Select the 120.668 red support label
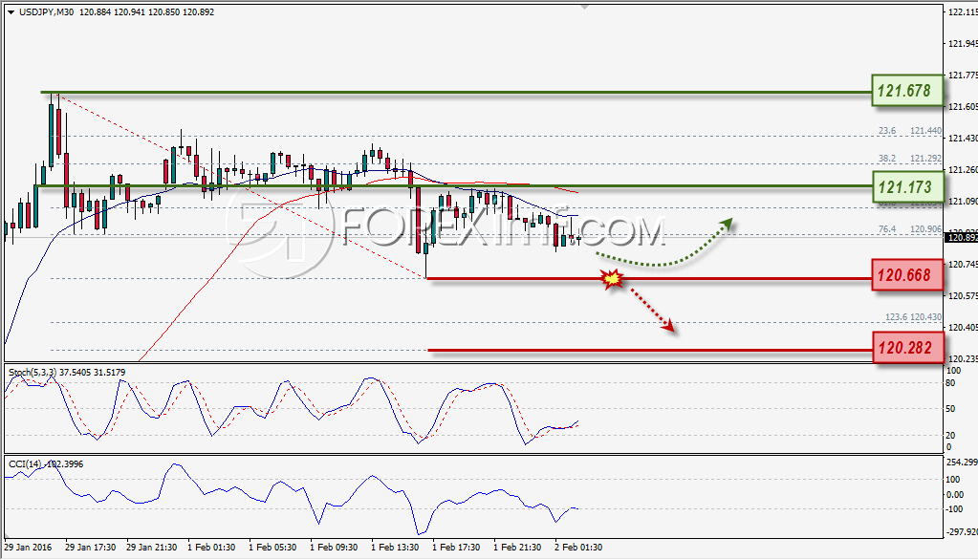 pos(907,275)
